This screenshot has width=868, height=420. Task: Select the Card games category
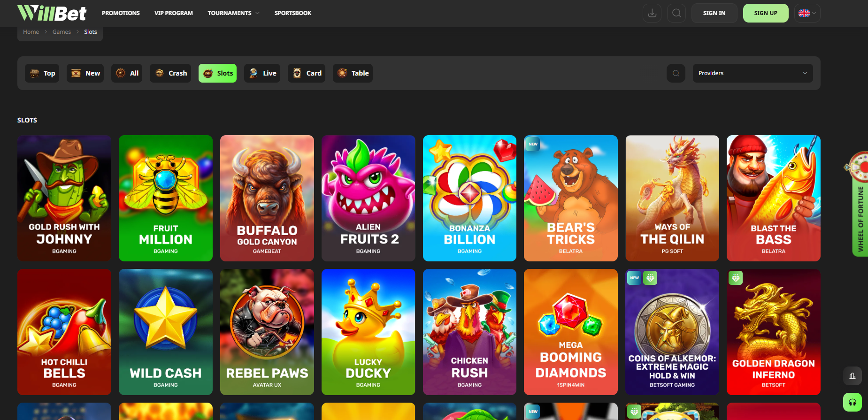click(307, 73)
